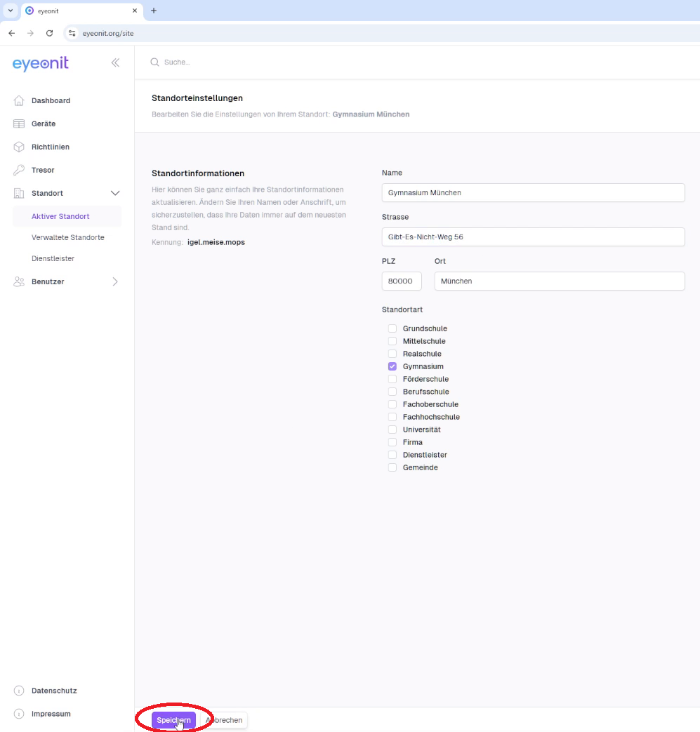Click the Datenschutz info icon
This screenshot has width=700, height=732.
pos(19,691)
